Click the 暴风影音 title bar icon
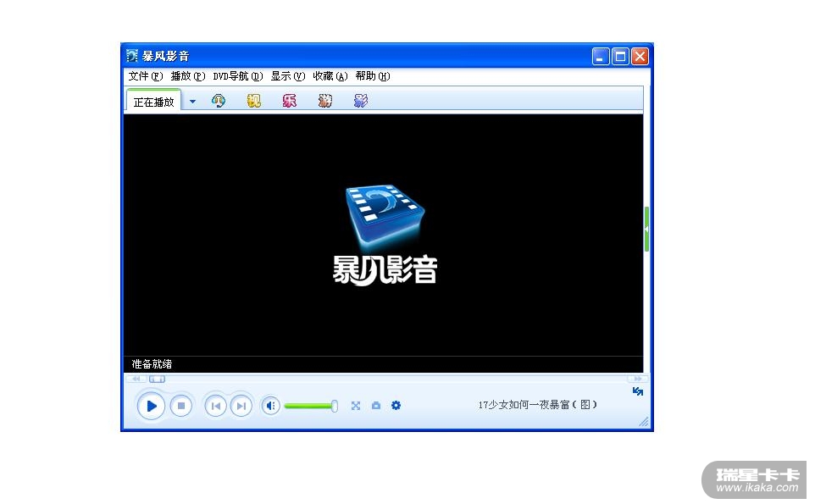This screenshot has height=504, width=815. [x=132, y=56]
